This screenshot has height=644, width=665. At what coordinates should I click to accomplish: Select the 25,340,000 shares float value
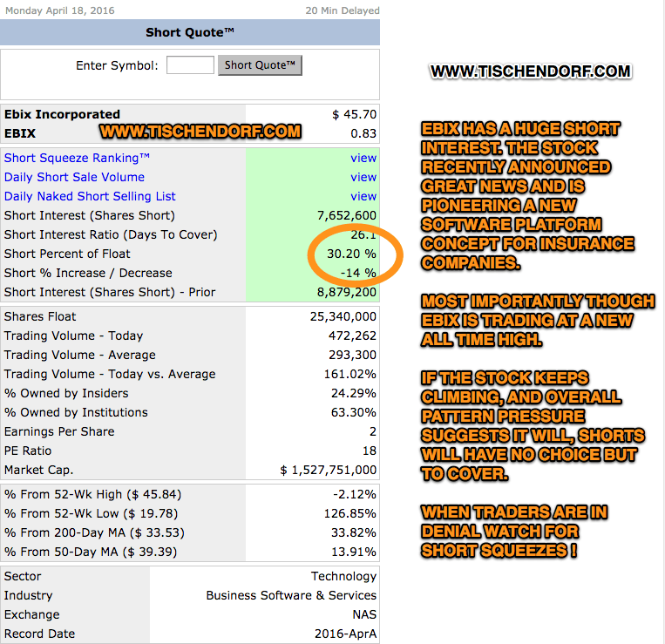343,316
